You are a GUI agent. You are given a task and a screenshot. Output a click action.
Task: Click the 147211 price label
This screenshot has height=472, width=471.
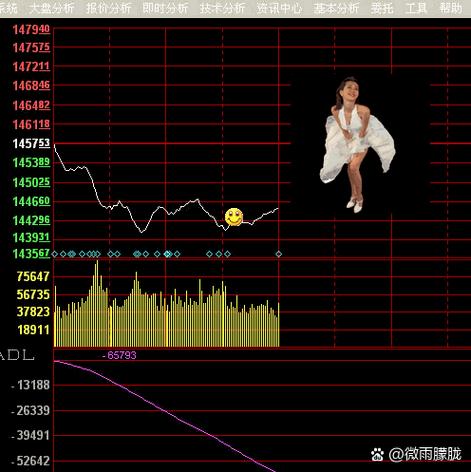31,67
